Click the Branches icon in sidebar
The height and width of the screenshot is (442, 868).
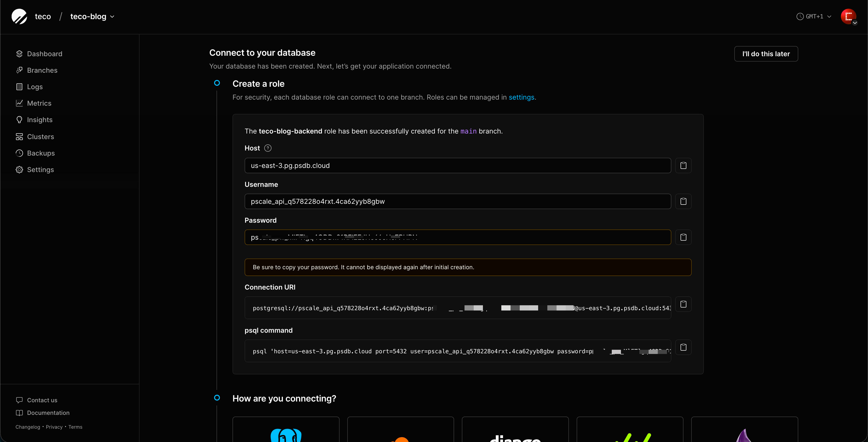[19, 71]
